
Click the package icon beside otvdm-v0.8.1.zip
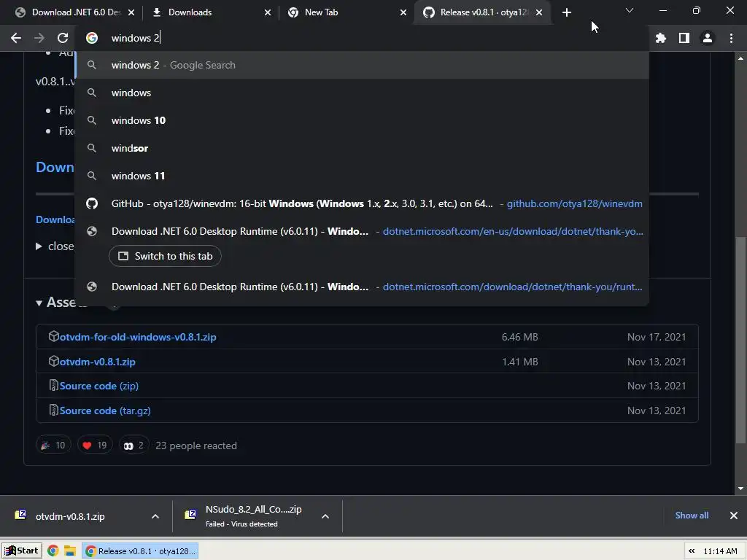[x=54, y=361]
